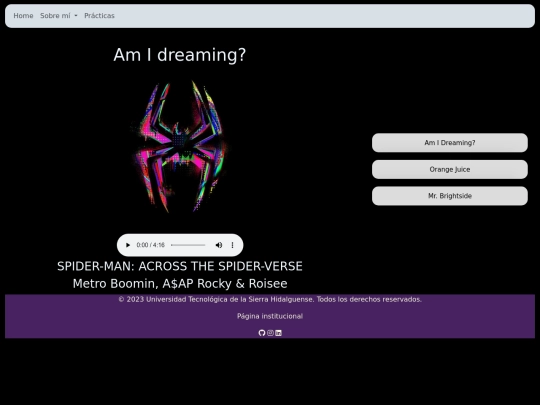The image size is (540, 405).
Task: Click the 0:00 / 4:16 time display
Action: 150,245
